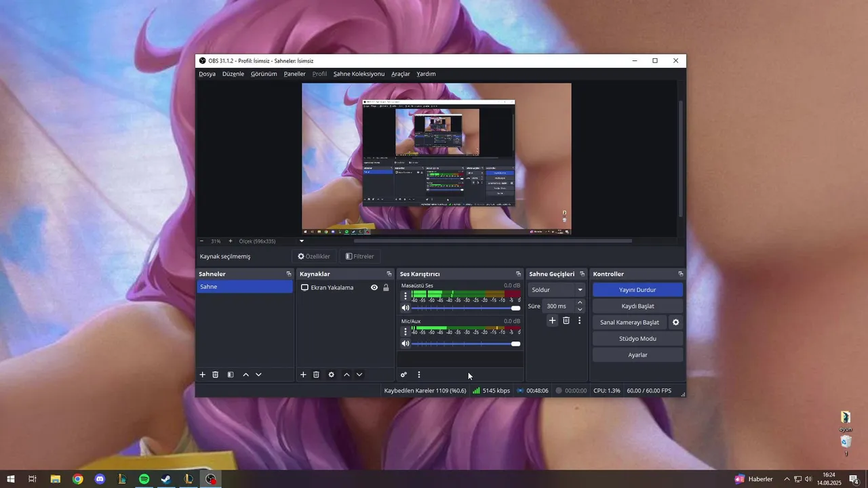Decrease transition duration stepper down
This screenshot has width=868, height=488.
(580, 310)
